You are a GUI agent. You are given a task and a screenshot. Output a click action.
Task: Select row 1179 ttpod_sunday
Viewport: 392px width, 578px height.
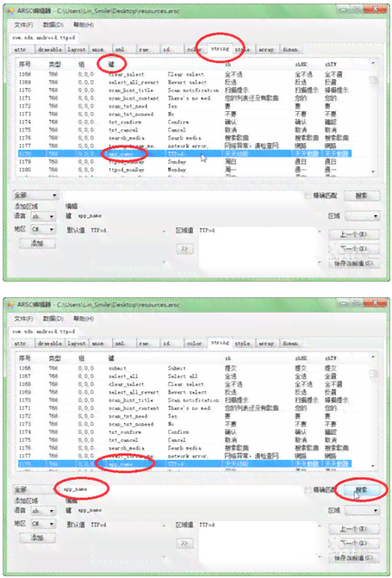[184, 162]
